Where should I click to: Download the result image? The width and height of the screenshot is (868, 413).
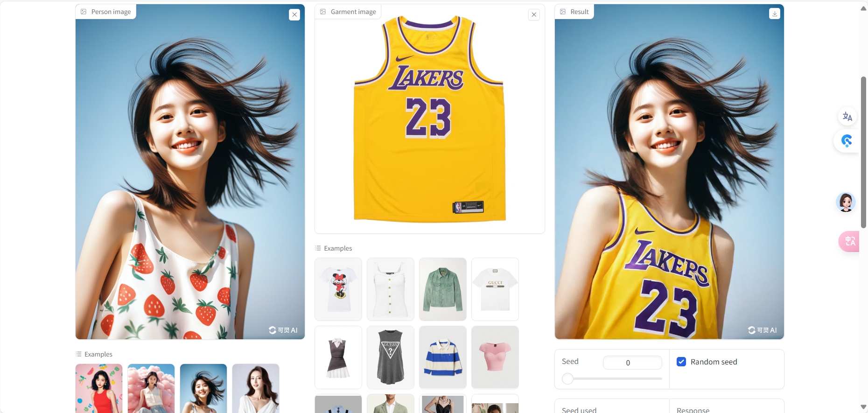point(775,14)
